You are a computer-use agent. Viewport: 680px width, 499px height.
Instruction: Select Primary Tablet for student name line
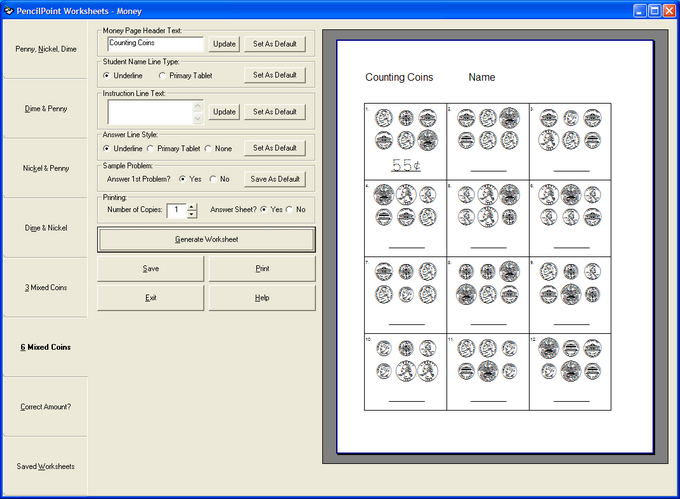(x=163, y=75)
